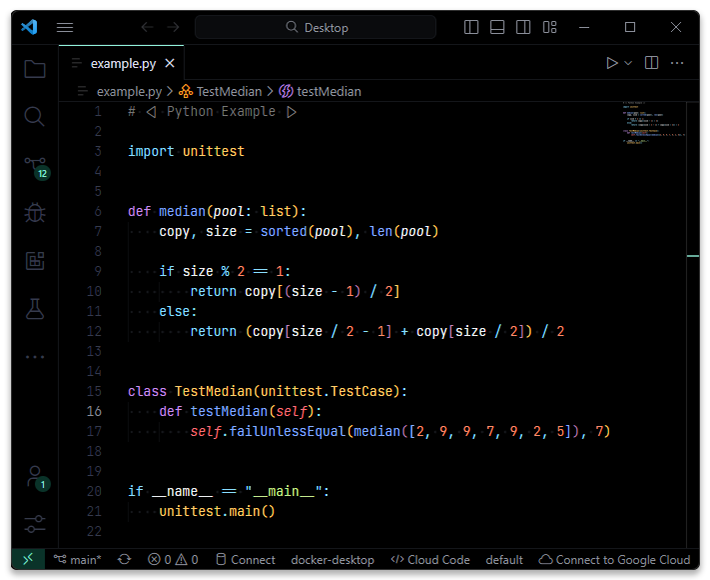Click 'import' keyword on line 3
710x580 pixels.
pyautogui.click(x=151, y=151)
